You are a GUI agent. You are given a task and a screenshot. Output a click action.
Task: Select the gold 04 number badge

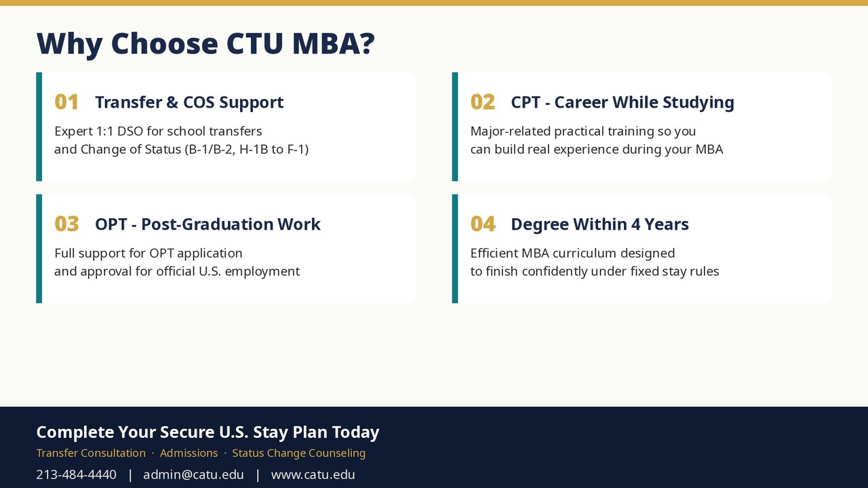483,224
